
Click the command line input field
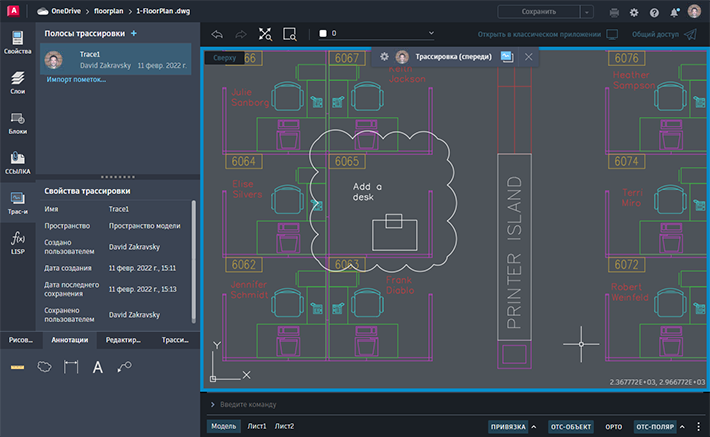(455, 404)
